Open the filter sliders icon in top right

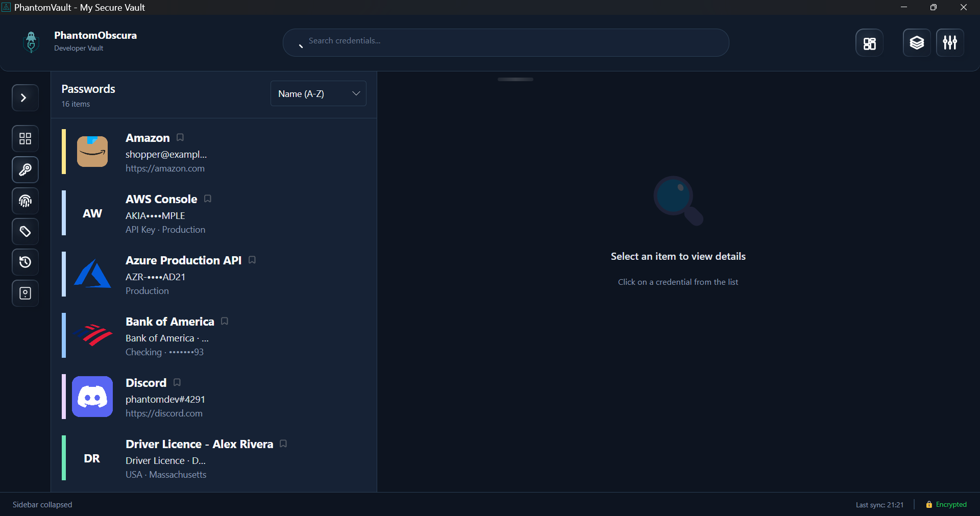(949, 42)
